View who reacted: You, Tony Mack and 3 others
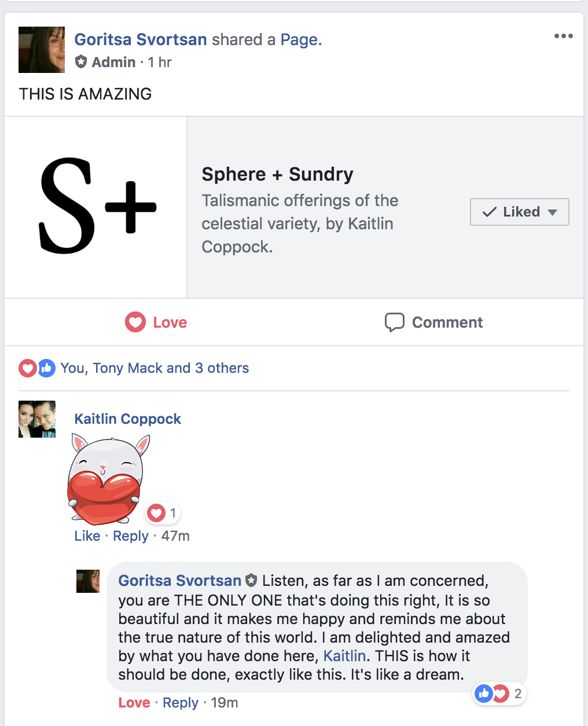588x726 pixels. pyautogui.click(x=155, y=368)
